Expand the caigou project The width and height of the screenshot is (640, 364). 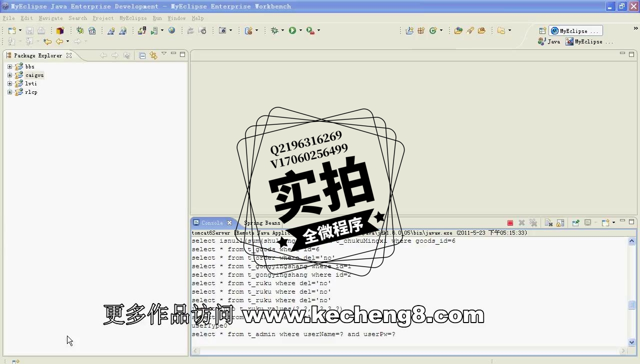(9, 75)
